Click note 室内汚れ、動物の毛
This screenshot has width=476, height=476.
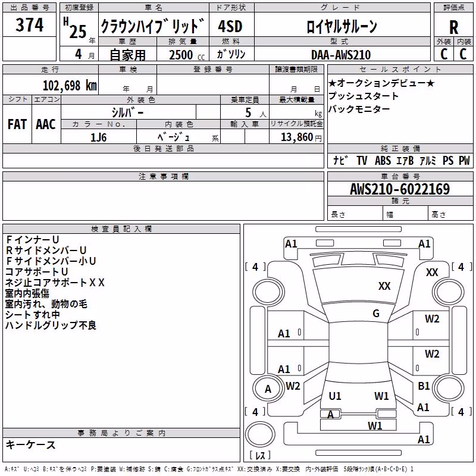tap(46, 304)
